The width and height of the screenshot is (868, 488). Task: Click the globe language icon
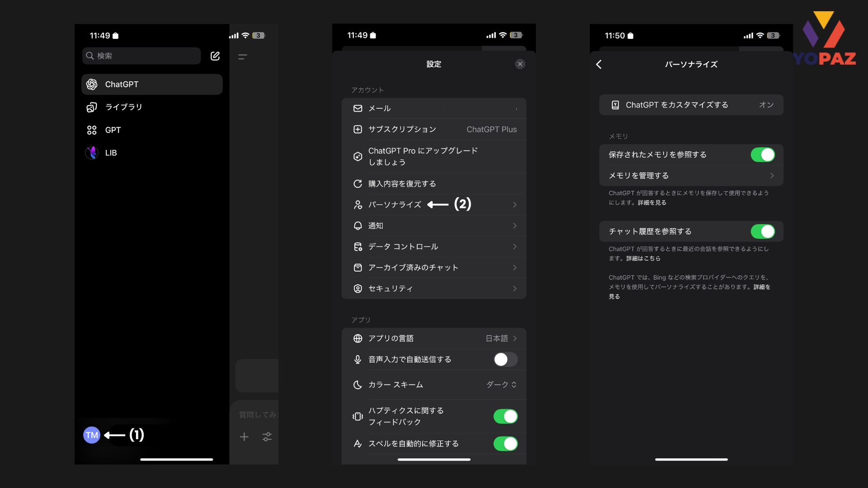358,338
